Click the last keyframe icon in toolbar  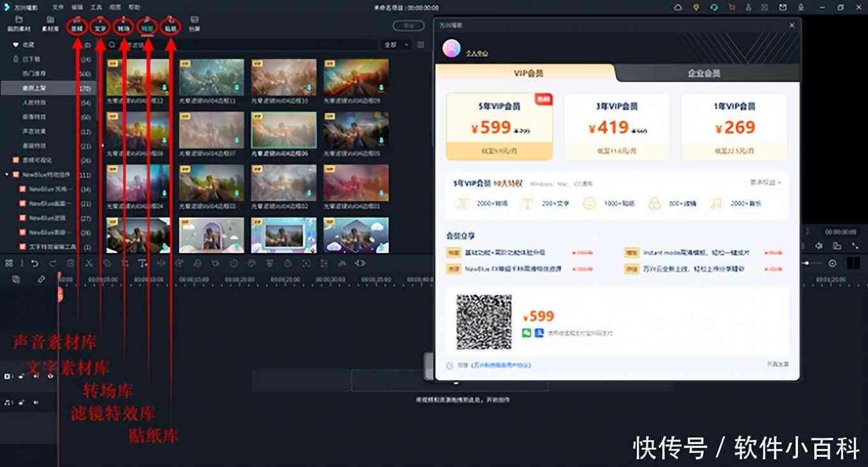click(361, 263)
